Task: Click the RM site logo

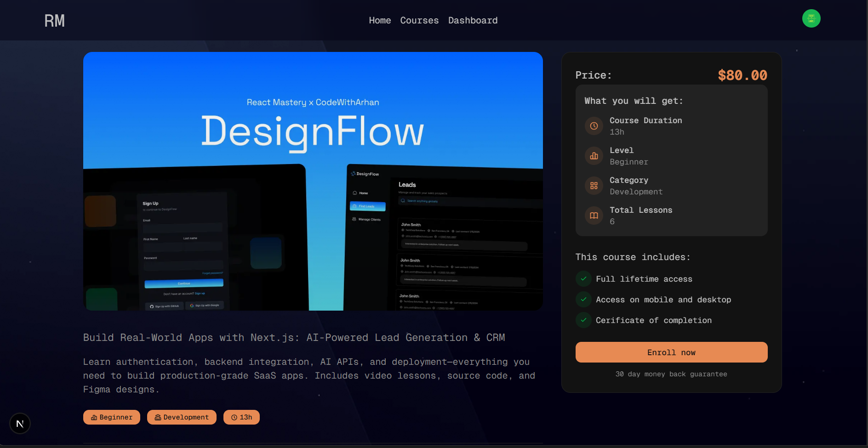Action: [54, 21]
